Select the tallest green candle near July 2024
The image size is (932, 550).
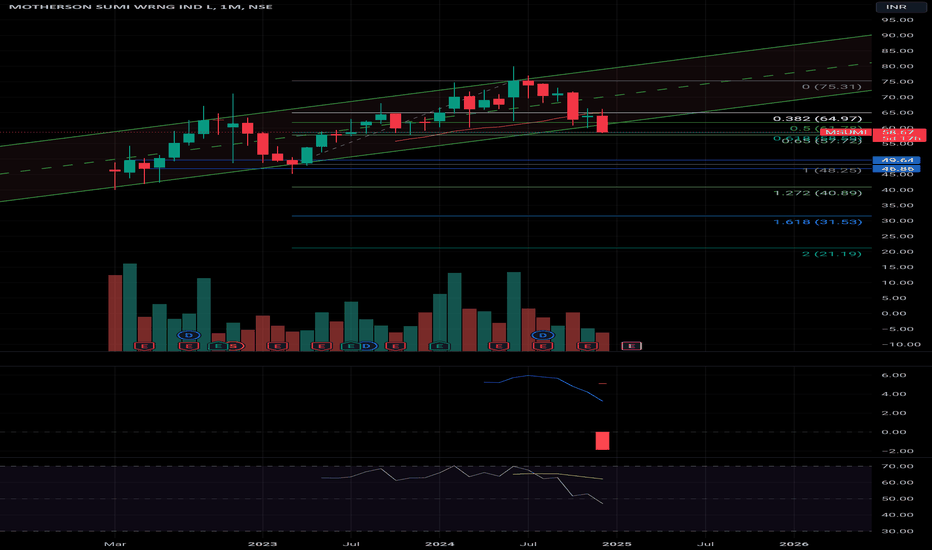point(514,89)
